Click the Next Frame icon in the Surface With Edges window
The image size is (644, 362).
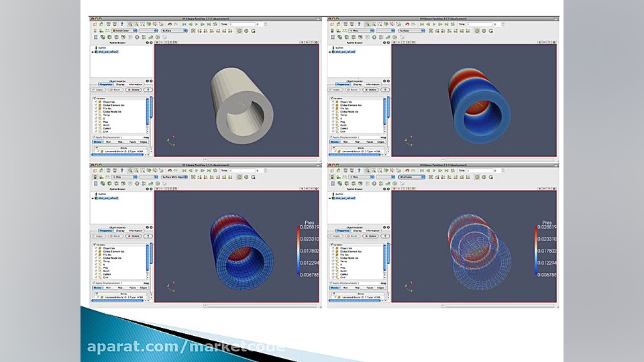[x=203, y=170]
